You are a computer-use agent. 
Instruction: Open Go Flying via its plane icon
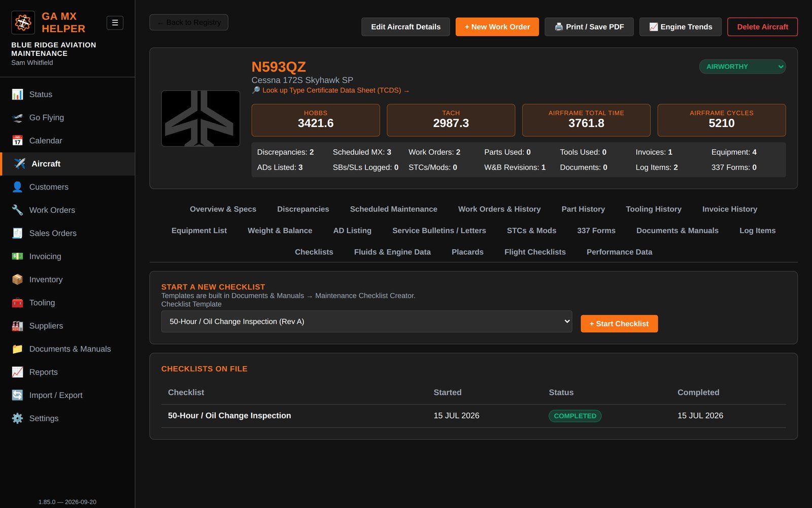pyautogui.click(x=17, y=117)
